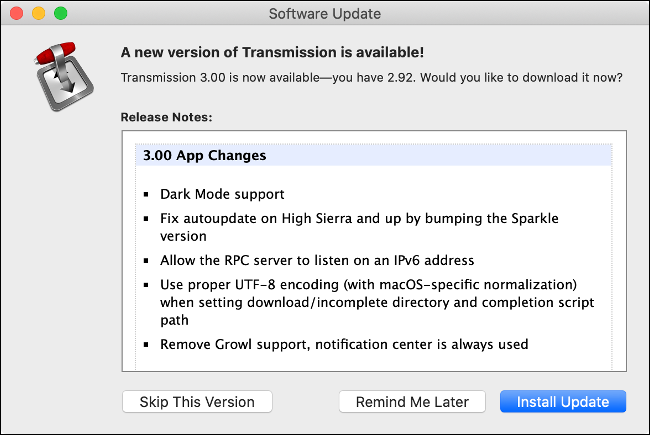This screenshot has height=435, width=650.
Task: Click the Release Notes label
Action: pyautogui.click(x=166, y=117)
